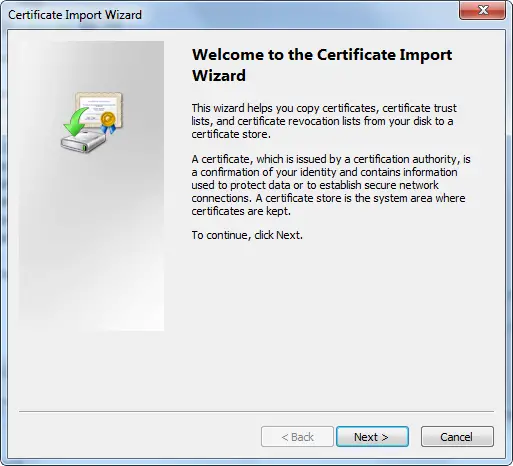Click the gray hard drive icon
This screenshot has width=513, height=466.
click(83, 141)
